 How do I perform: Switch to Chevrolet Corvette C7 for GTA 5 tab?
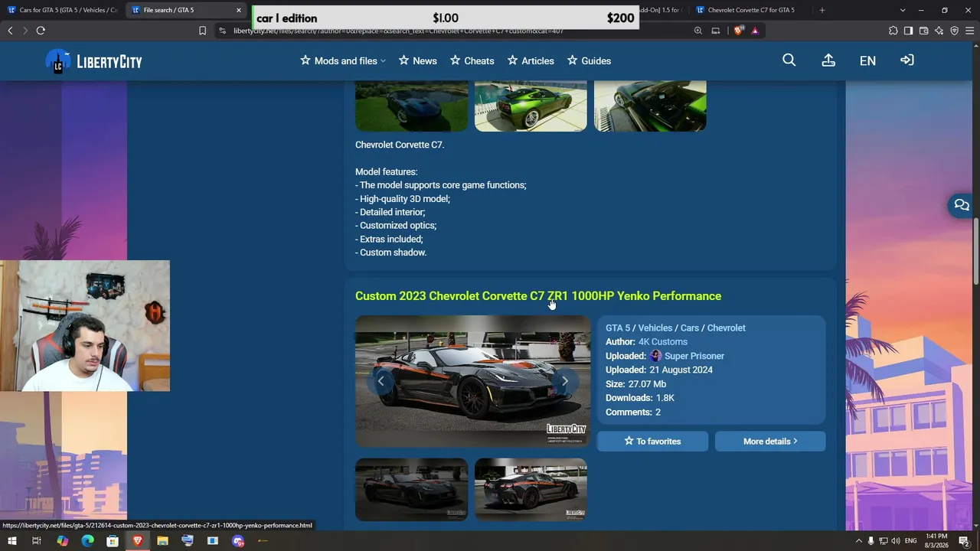750,10
